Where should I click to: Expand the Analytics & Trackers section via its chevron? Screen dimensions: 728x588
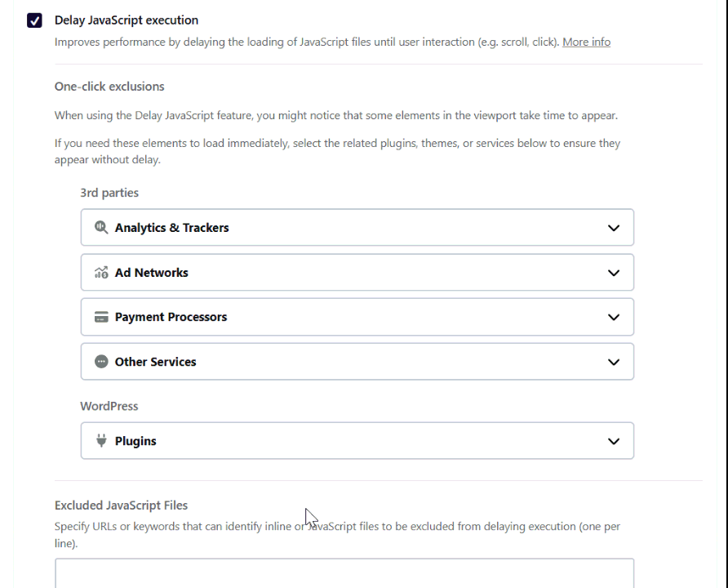point(614,228)
